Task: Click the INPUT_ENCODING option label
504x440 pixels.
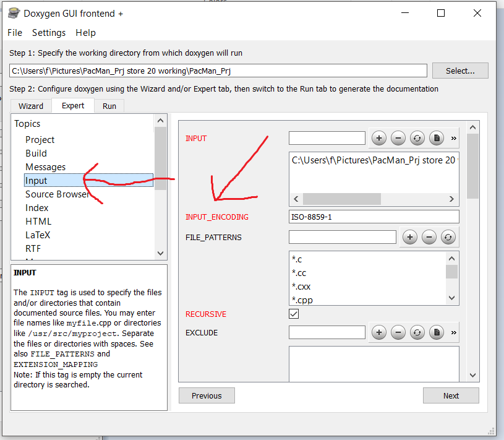Action: (x=217, y=217)
